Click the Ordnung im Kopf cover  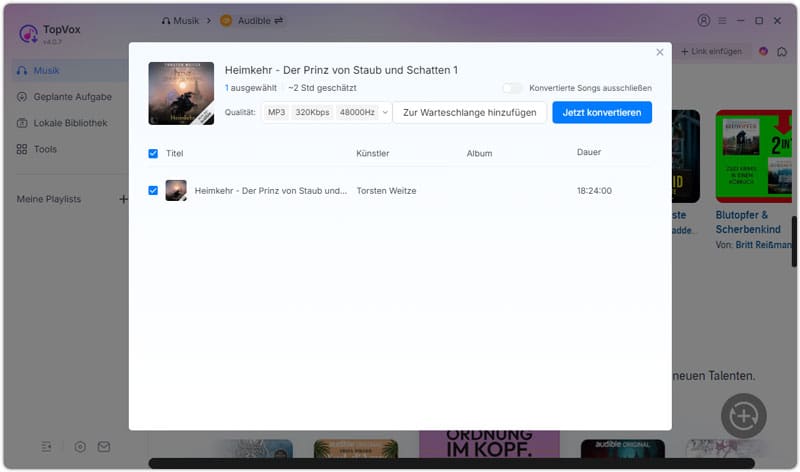(489, 444)
